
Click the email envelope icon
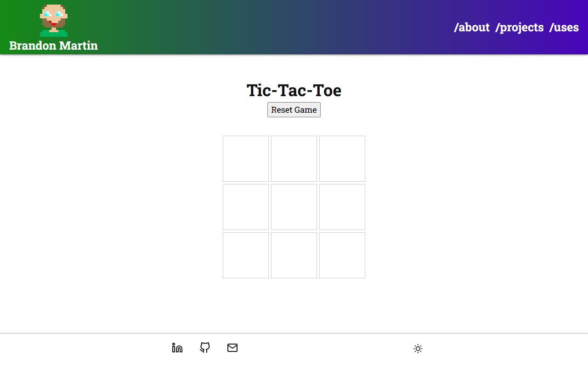click(232, 348)
